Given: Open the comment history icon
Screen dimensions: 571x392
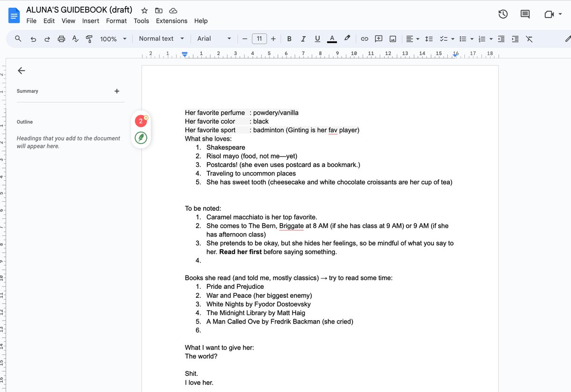Looking at the screenshot, I should [525, 14].
